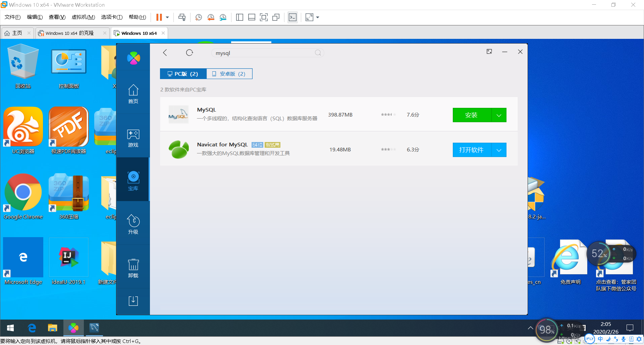The width and height of the screenshot is (644, 345).
Task: Click 打开软件 for Navicat for MySQL
Action: tap(472, 150)
